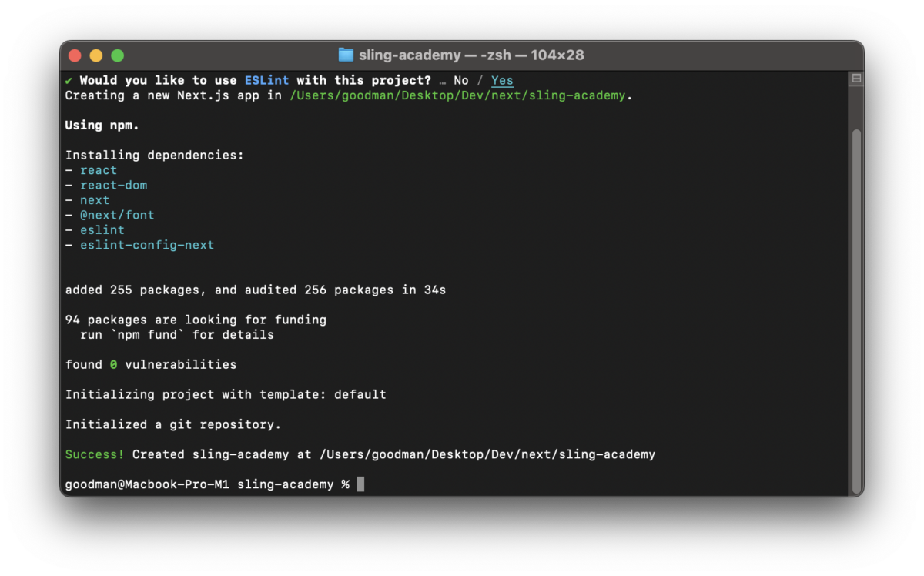Click the yellow minimize window button
This screenshot has height=576, width=924.
(96, 55)
